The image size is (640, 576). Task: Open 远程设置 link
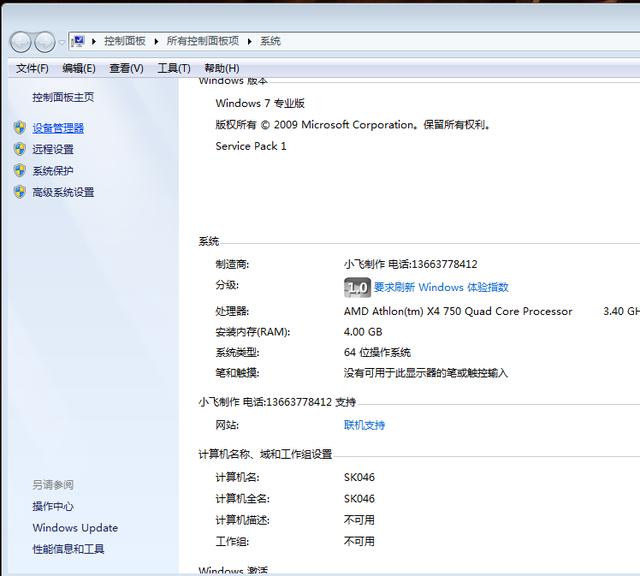pyautogui.click(x=53, y=149)
